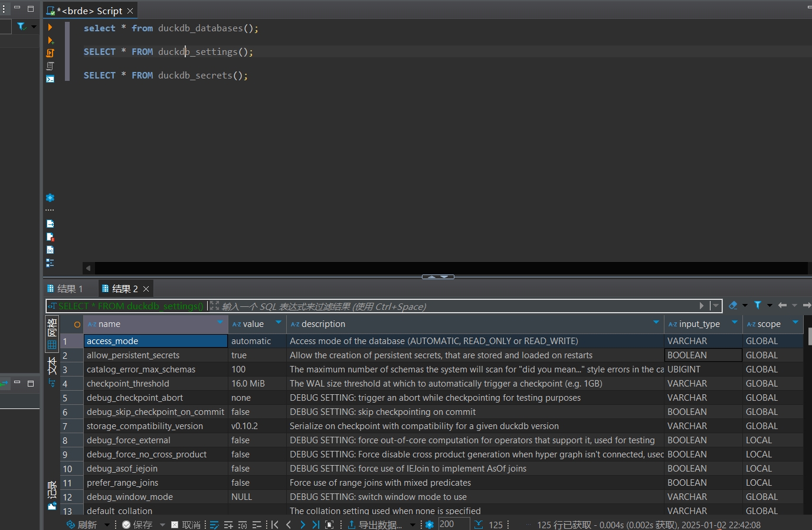
Task: Click the fetch size field showing 200
Action: pos(454,524)
